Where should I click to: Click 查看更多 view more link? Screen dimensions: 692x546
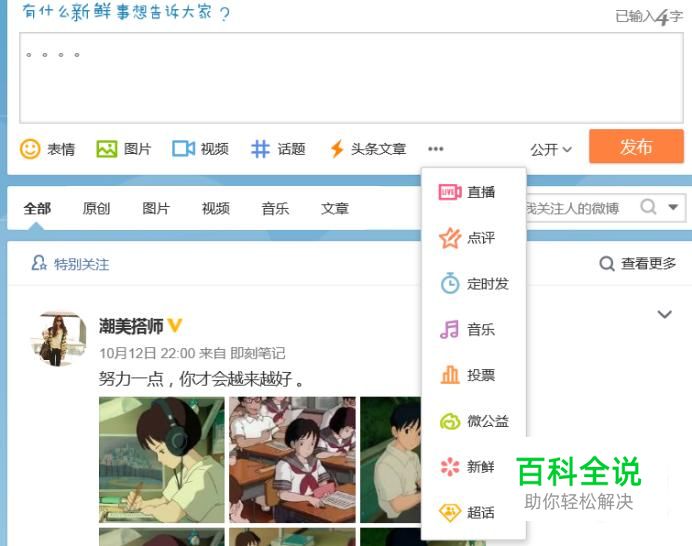pos(637,264)
